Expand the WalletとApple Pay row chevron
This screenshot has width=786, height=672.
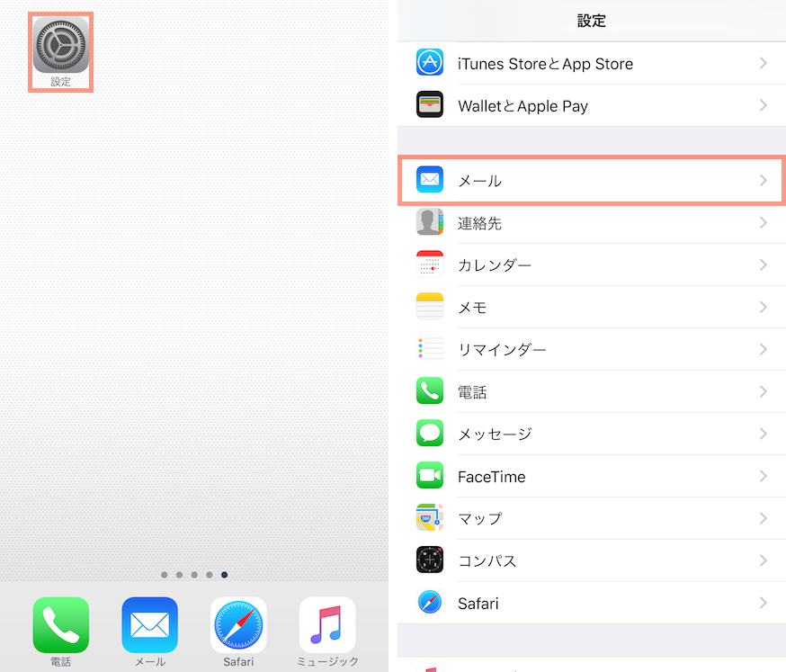pos(763,105)
